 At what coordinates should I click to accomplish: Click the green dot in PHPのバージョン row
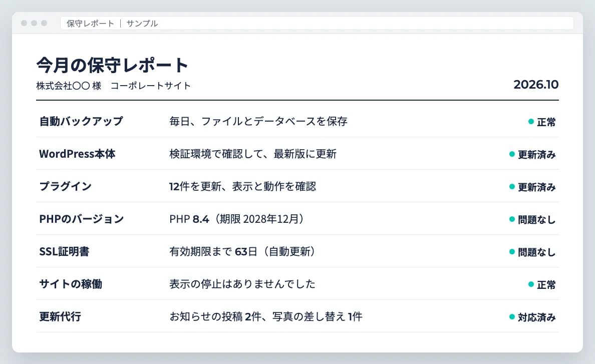point(512,219)
